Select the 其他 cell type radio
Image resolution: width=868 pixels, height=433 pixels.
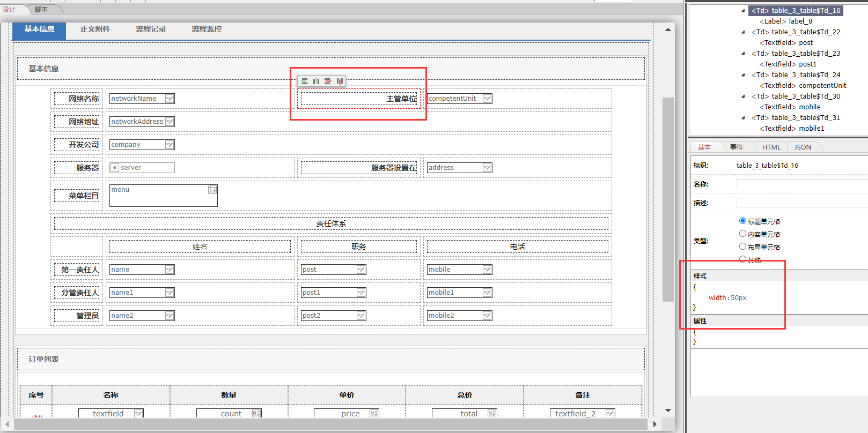click(742, 259)
